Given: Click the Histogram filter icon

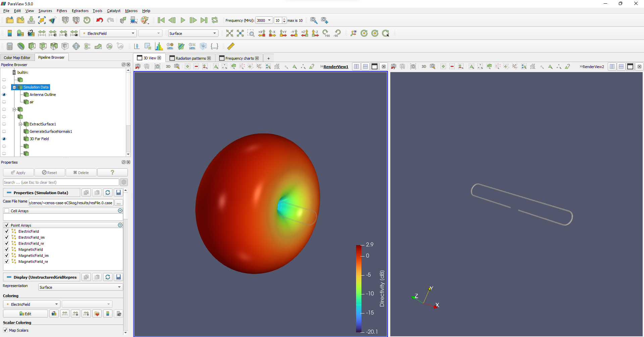Looking at the screenshot, I should [159, 46].
